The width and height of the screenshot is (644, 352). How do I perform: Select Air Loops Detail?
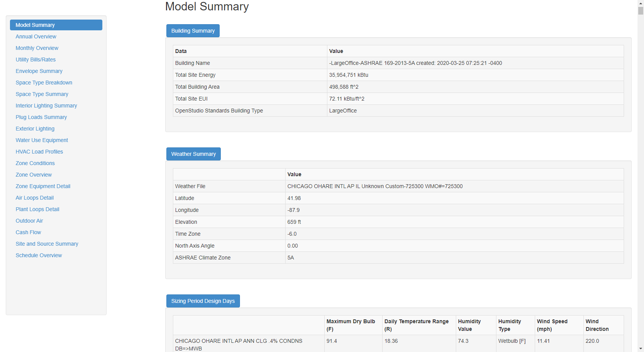[x=34, y=198]
